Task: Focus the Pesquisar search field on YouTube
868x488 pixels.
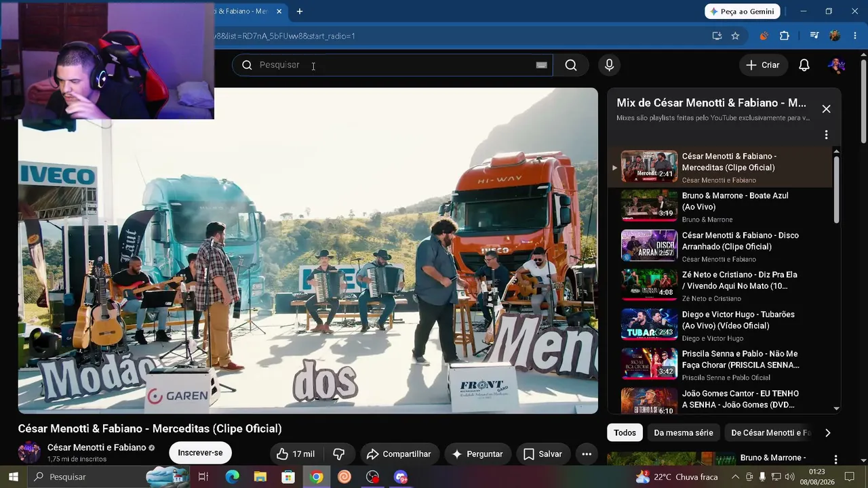Action: [393, 65]
